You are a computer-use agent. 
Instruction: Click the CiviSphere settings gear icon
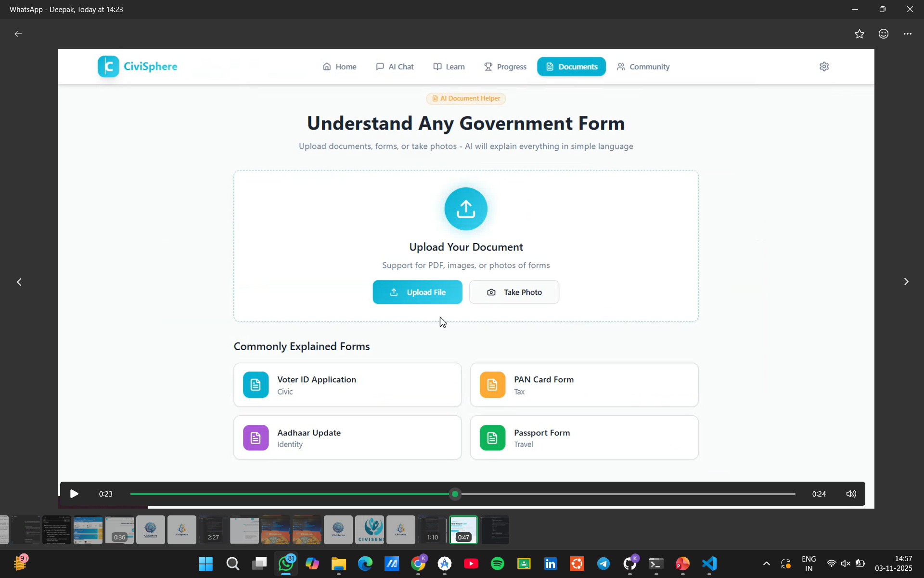pyautogui.click(x=824, y=66)
